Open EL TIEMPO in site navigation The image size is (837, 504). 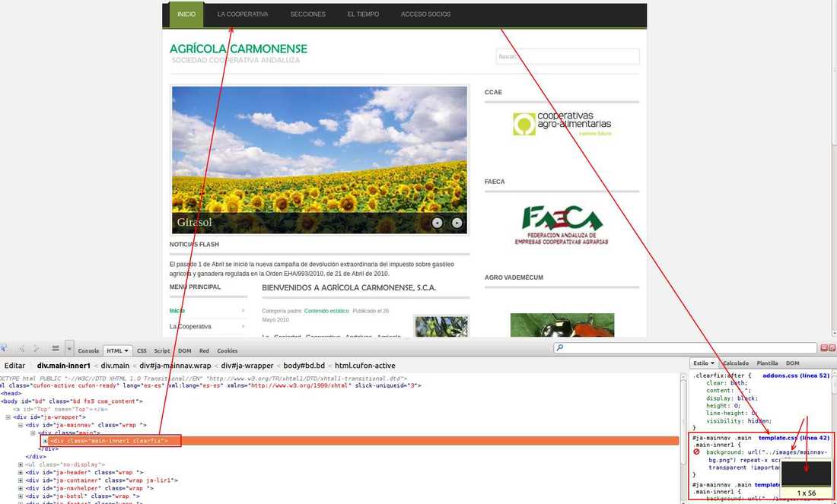tap(363, 14)
